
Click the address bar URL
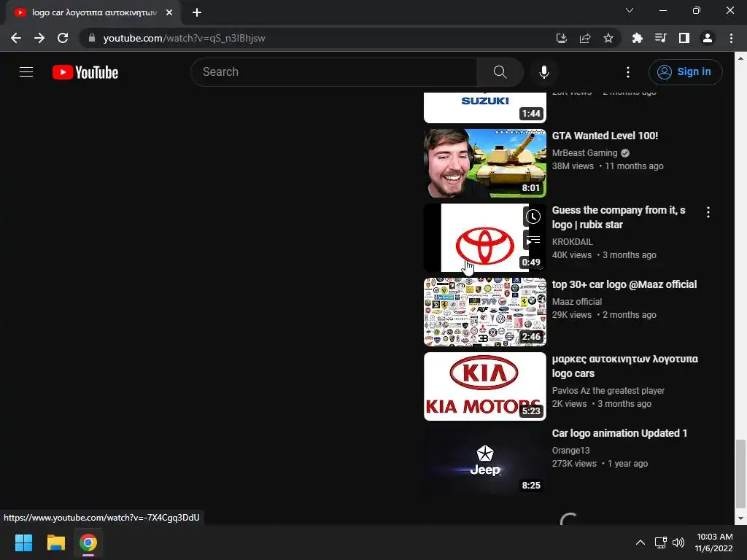[x=184, y=38]
